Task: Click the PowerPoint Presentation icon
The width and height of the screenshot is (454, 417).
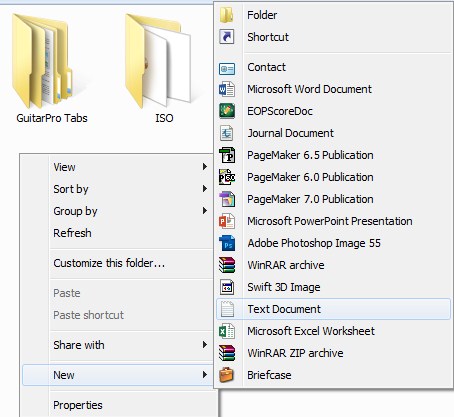Action: [x=227, y=221]
